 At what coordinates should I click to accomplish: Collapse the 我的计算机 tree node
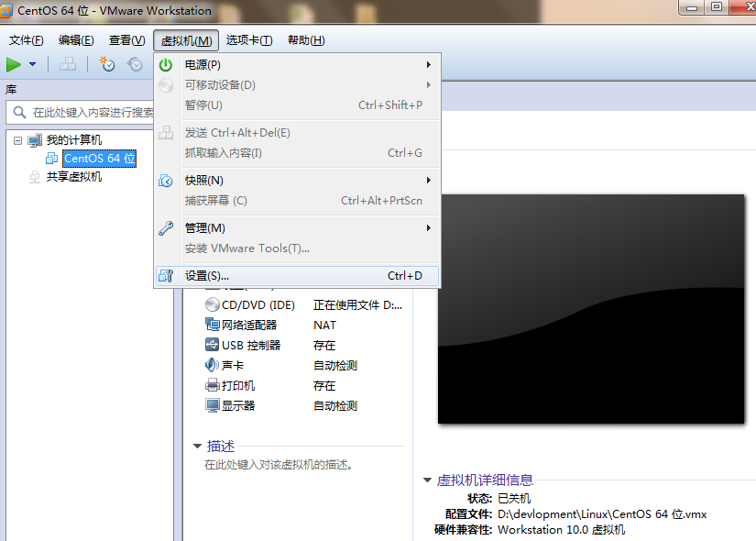(x=17, y=141)
